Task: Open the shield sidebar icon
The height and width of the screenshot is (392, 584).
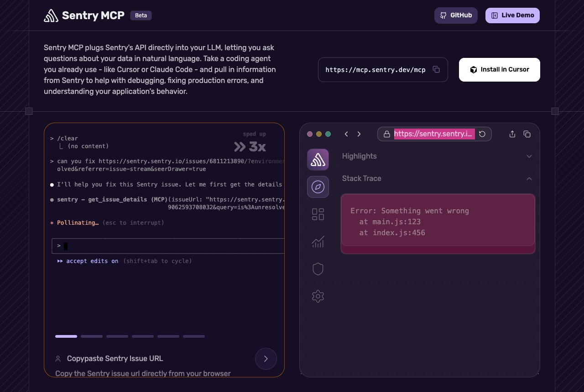Action: click(x=318, y=269)
